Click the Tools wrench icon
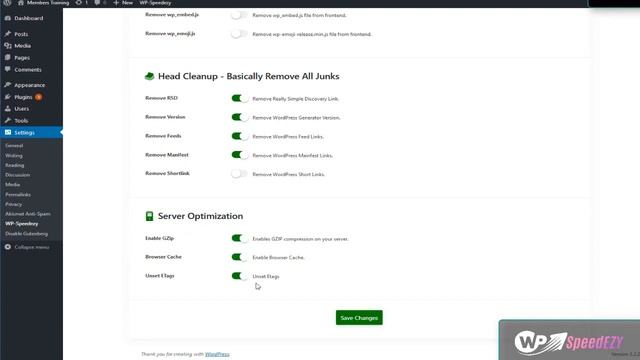 click(x=8, y=120)
